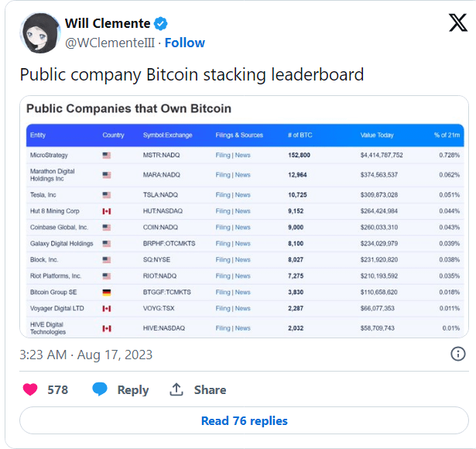Like the tweet with heart icon

pos(30,389)
